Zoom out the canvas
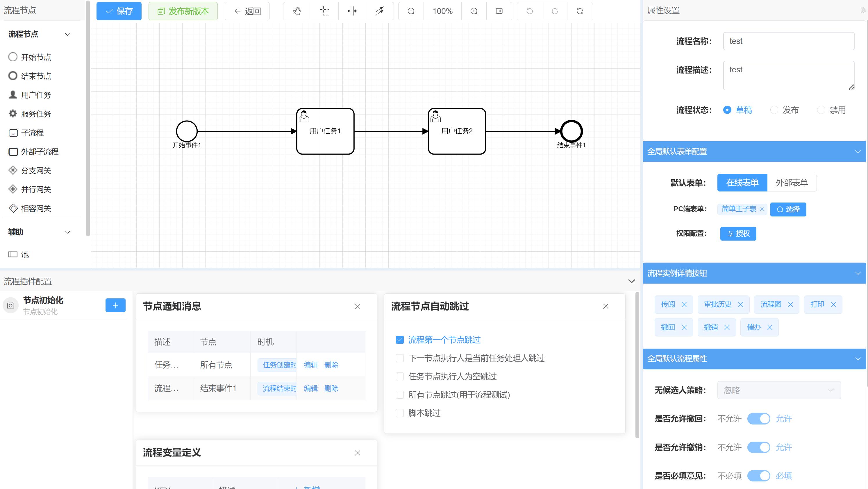Viewport: 868px width, 489px height. (x=411, y=11)
